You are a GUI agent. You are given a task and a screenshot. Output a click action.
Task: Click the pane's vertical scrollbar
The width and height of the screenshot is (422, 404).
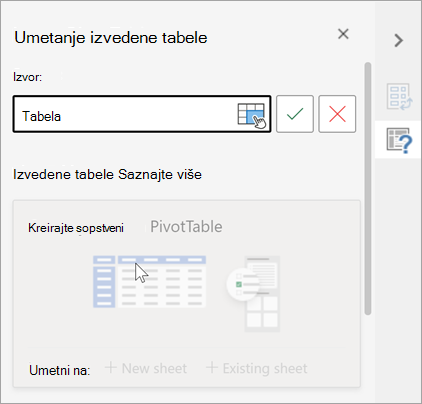point(368,188)
